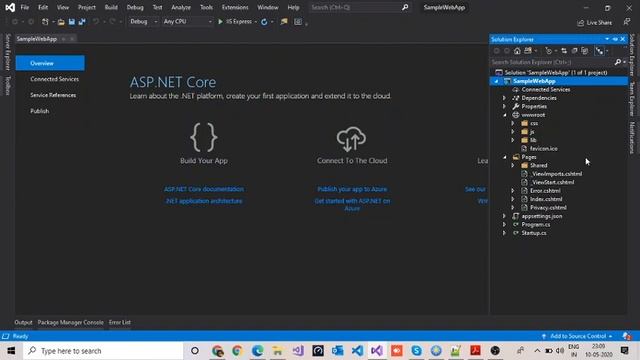Select Connected Services in the left sidebar
640x360 pixels.
coord(54,79)
